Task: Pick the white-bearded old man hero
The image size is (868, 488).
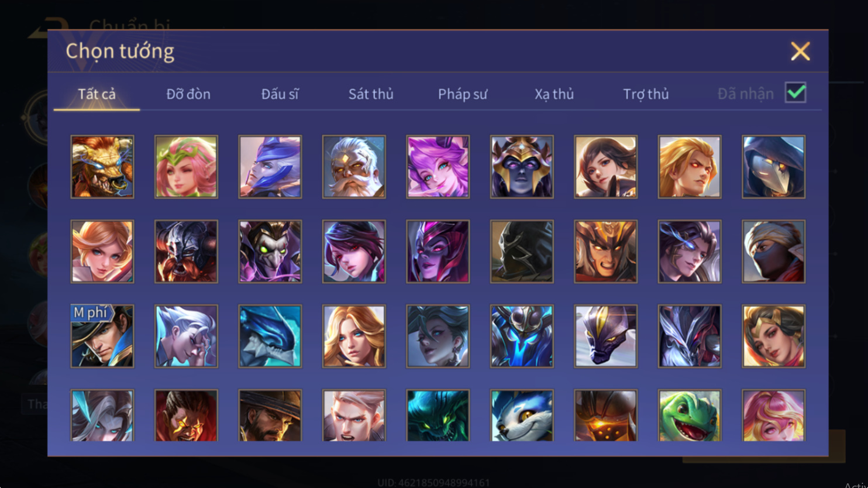Action: [x=354, y=167]
